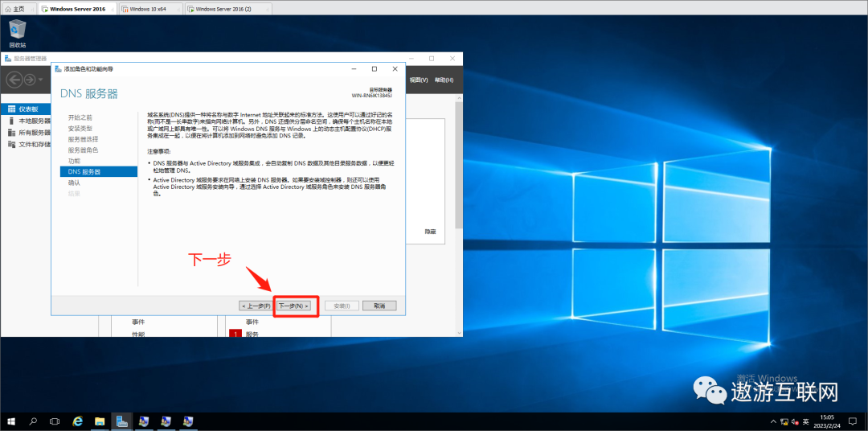Viewport: 868px width, 431px height.
Task: Switch to the Windows Server 2016 (2) tab
Action: [227, 9]
